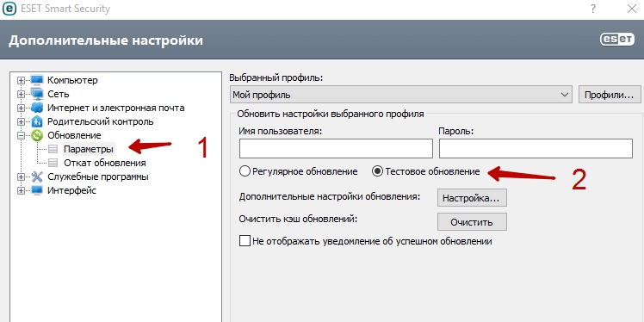
Task: Open help with the question mark button
Action: tap(593, 9)
